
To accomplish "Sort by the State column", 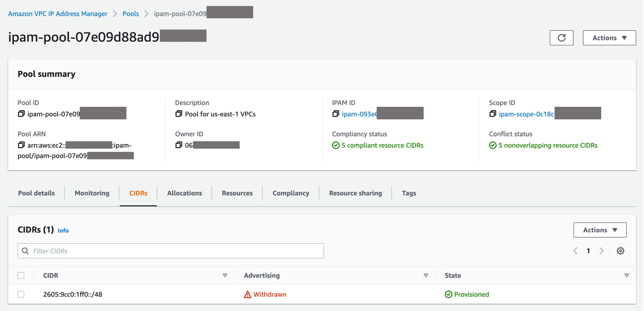I will coord(626,275).
